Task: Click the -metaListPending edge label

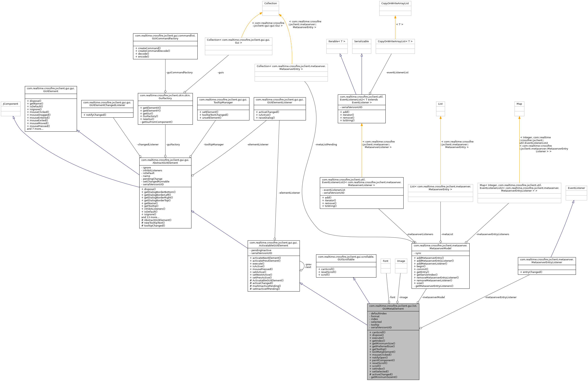Action: [326, 144]
